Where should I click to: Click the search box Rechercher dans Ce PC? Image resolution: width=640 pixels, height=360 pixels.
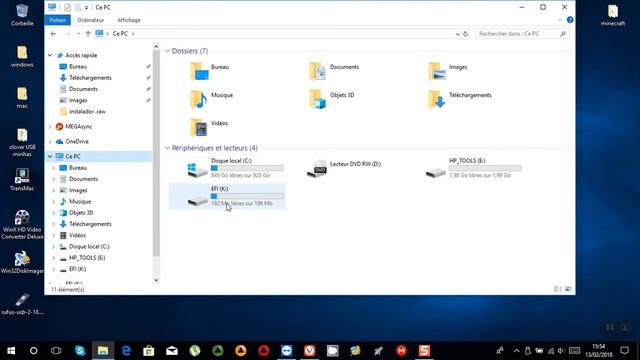click(x=522, y=34)
